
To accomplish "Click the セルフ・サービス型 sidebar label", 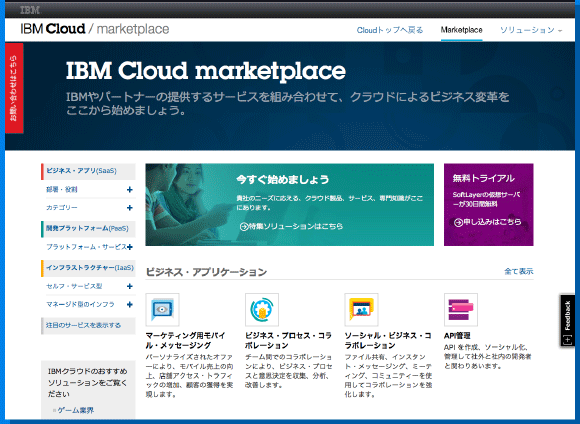I will coord(74,286).
